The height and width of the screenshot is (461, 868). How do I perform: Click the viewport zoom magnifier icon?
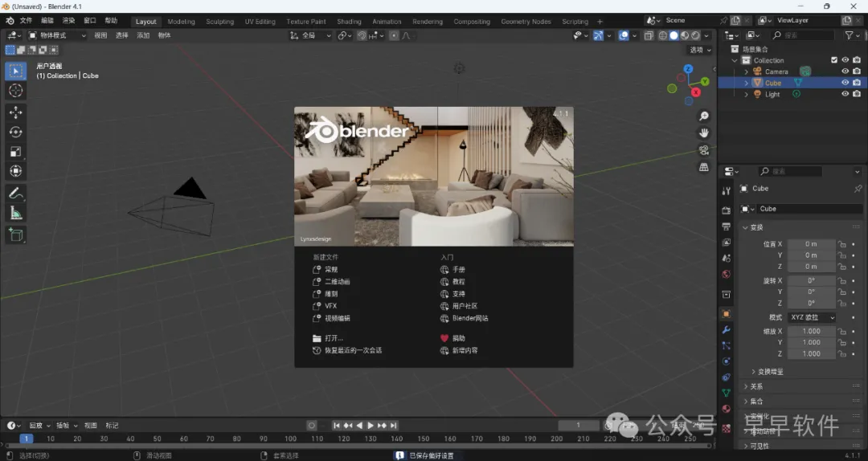pos(703,116)
